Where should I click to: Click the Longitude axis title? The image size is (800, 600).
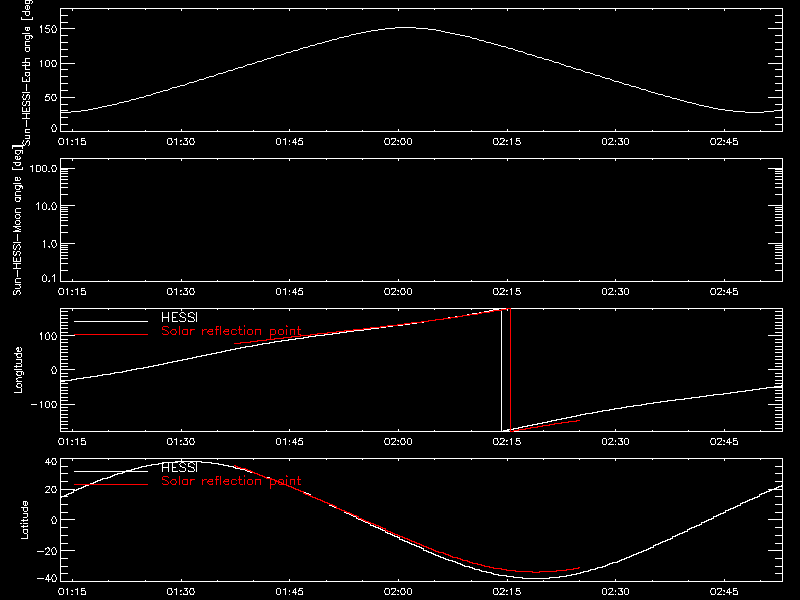click(18, 370)
